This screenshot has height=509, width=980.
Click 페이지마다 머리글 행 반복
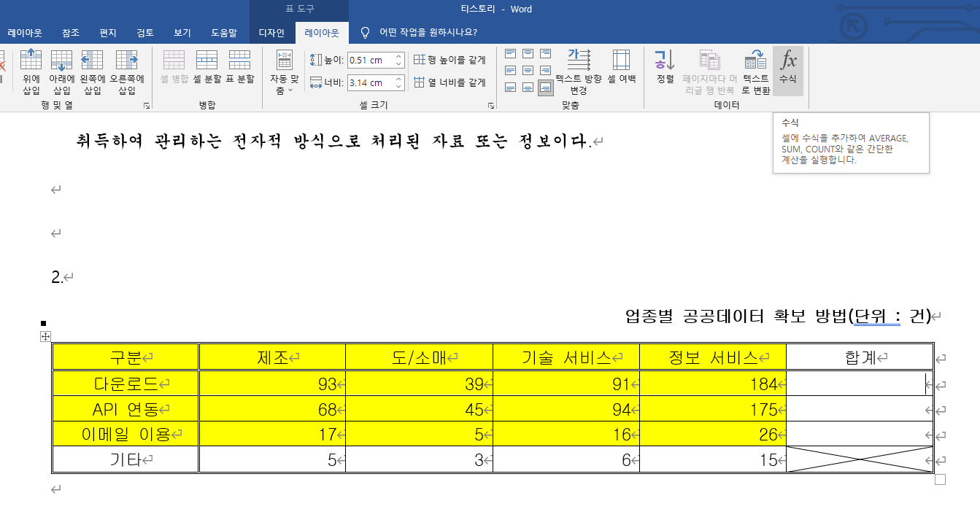pyautogui.click(x=709, y=72)
